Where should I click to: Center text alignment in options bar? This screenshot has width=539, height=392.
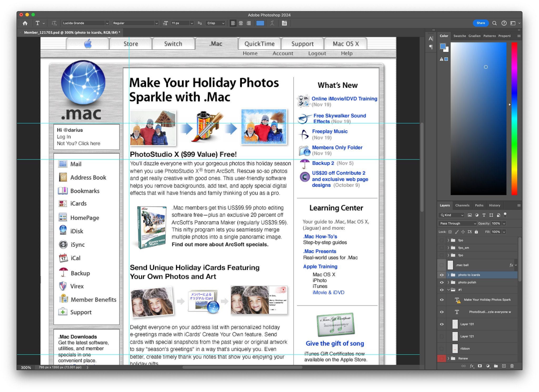(x=241, y=23)
